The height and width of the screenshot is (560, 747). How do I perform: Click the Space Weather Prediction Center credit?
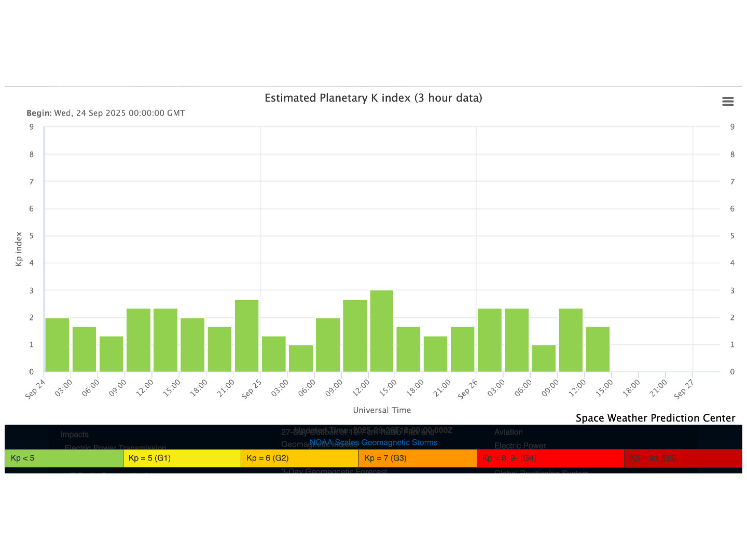point(655,418)
